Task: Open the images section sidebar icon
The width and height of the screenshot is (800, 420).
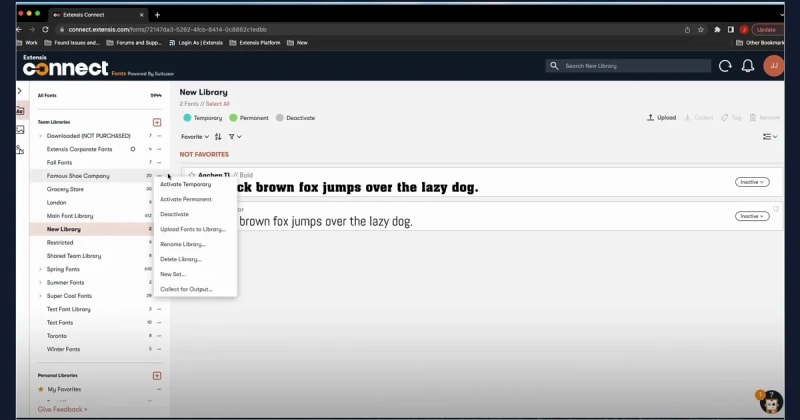Action: [x=20, y=130]
